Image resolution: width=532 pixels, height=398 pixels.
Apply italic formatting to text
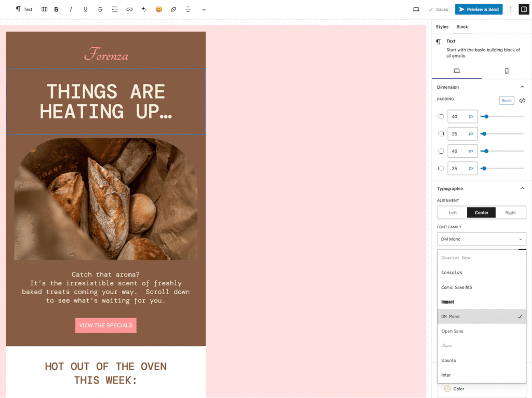click(71, 9)
